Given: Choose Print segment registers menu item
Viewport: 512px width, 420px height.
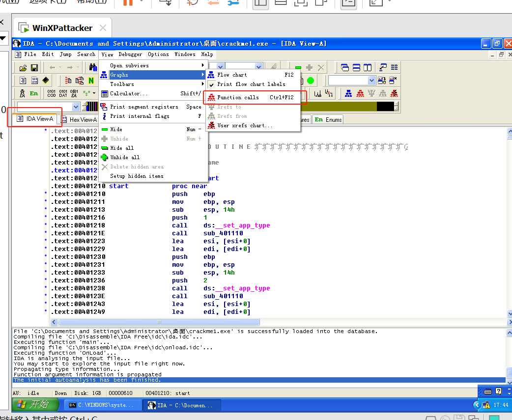Looking at the screenshot, I should pos(153,107).
